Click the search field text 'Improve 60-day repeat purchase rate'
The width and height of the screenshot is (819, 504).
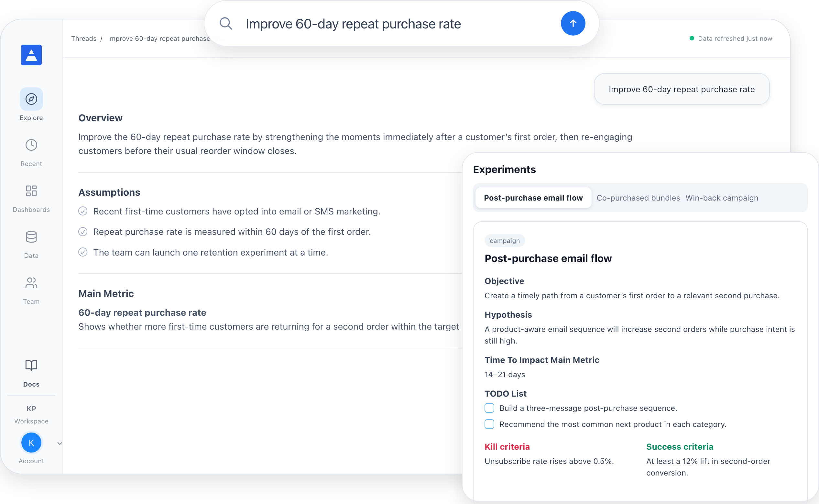(354, 24)
